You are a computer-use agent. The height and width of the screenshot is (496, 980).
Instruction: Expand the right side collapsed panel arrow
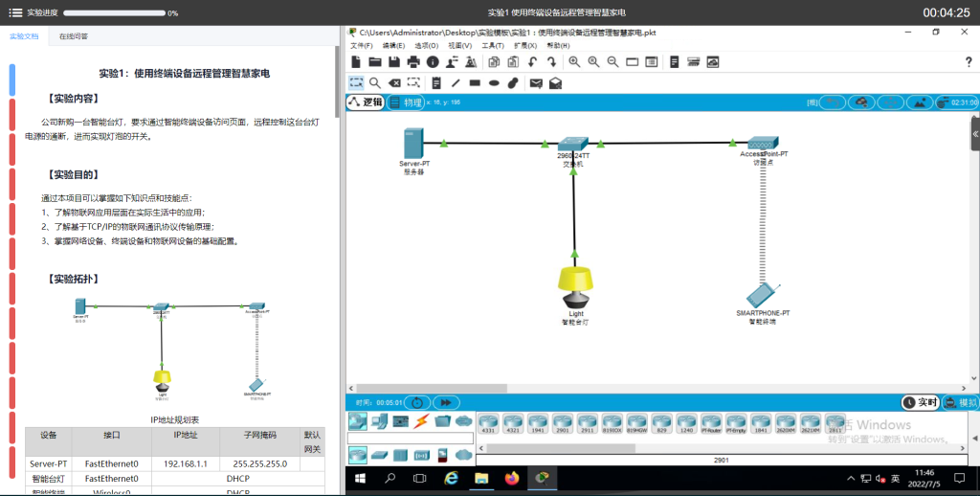(974, 134)
